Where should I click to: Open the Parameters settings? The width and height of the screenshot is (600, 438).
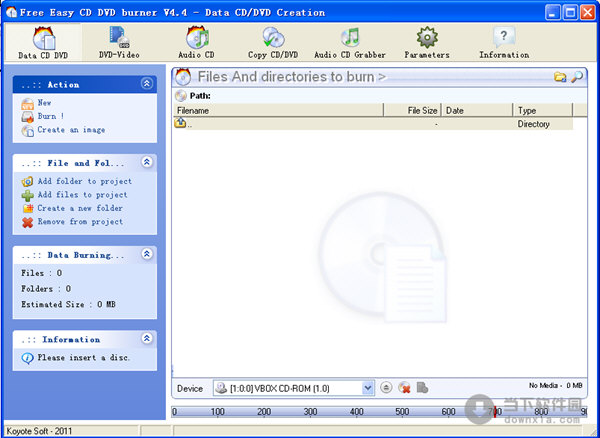[427, 42]
